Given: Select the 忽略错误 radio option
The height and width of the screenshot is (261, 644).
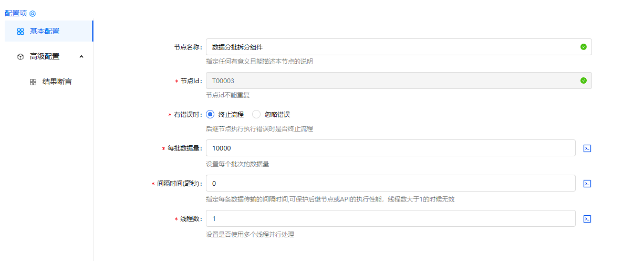Looking at the screenshot, I should 256,114.
